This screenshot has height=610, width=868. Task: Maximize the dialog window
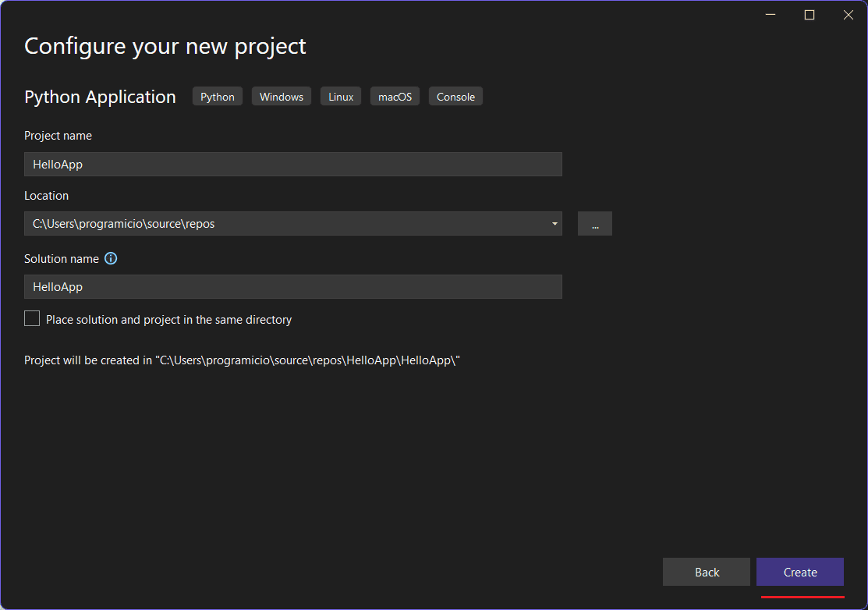pos(809,15)
